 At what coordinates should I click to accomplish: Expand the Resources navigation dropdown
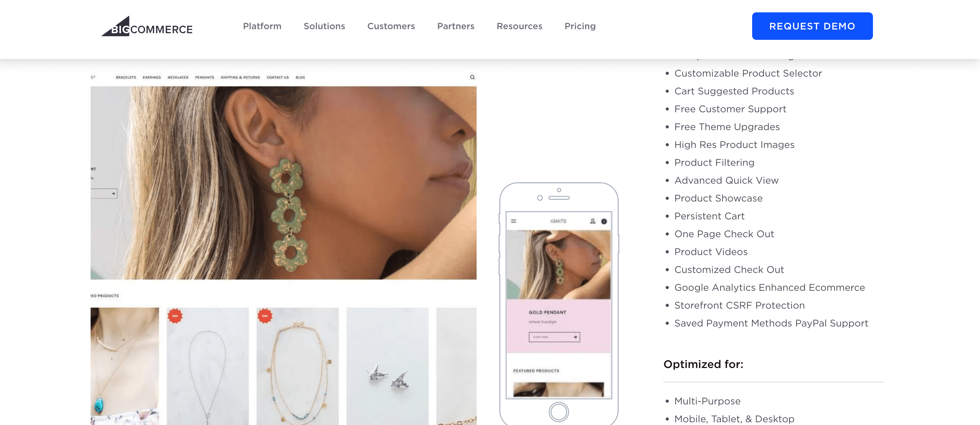pyautogui.click(x=520, y=26)
